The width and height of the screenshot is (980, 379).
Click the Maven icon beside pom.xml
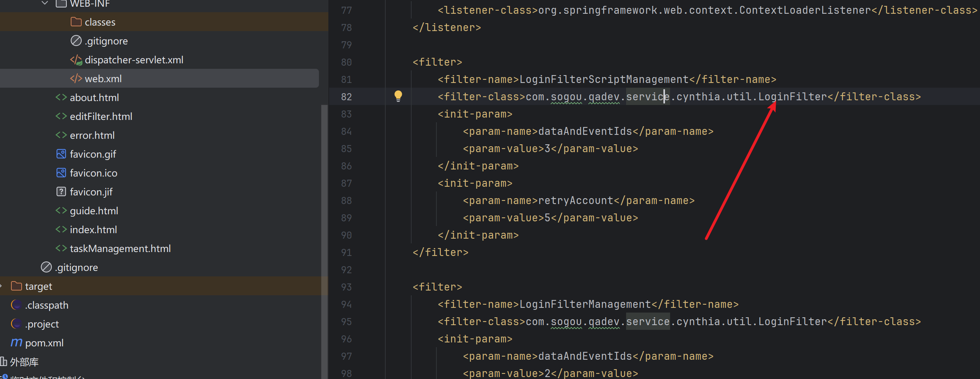(16, 342)
